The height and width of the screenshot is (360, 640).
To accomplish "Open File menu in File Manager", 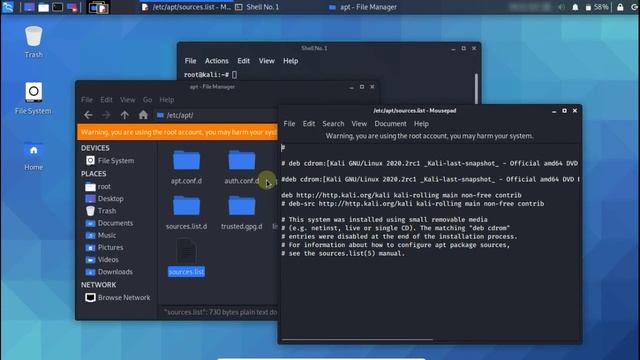I will coord(87,100).
